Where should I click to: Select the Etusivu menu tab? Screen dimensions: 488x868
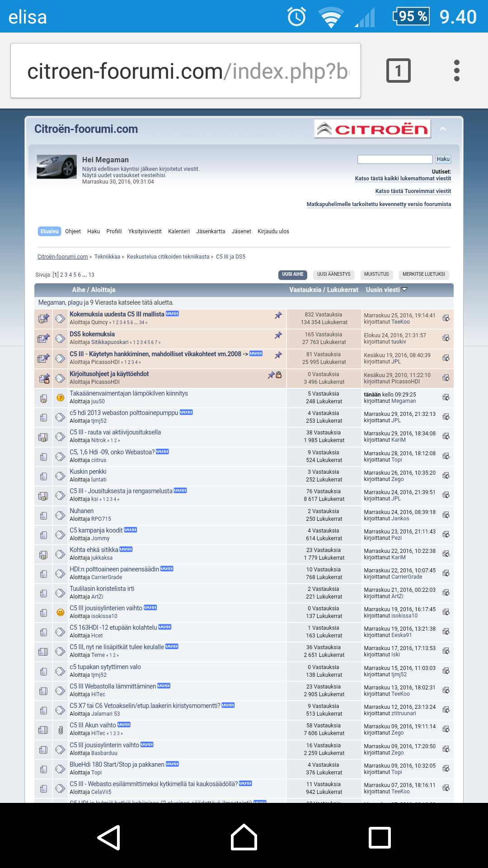50,231
